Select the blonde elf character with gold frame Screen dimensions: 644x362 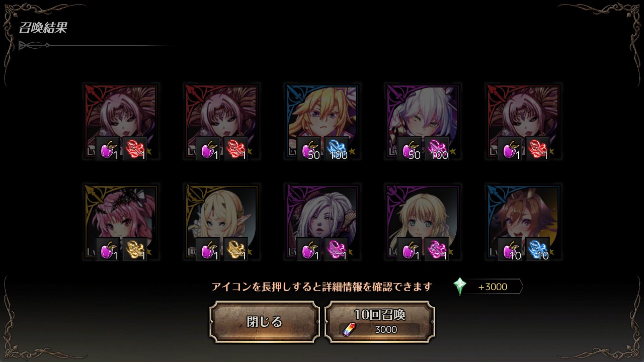[221, 222]
